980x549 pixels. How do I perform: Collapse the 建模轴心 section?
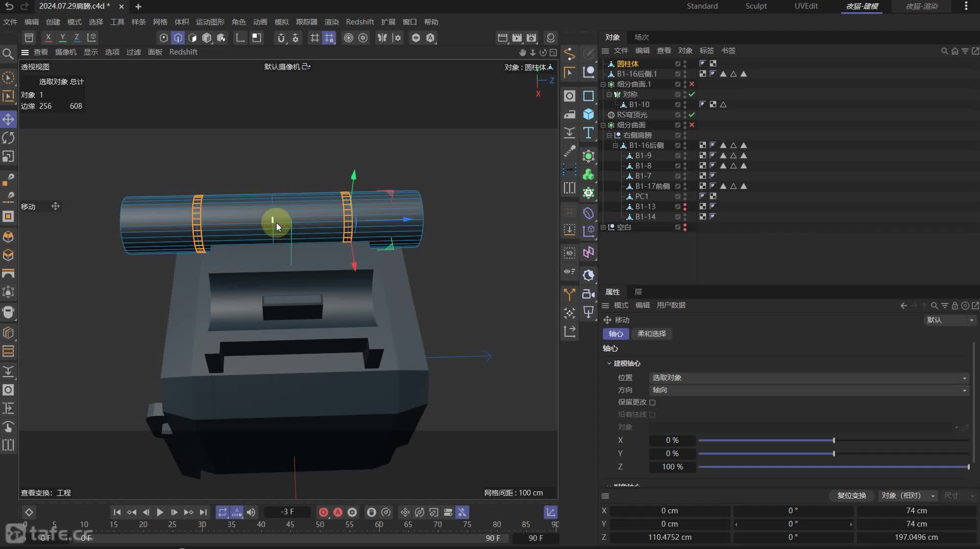pyautogui.click(x=609, y=363)
